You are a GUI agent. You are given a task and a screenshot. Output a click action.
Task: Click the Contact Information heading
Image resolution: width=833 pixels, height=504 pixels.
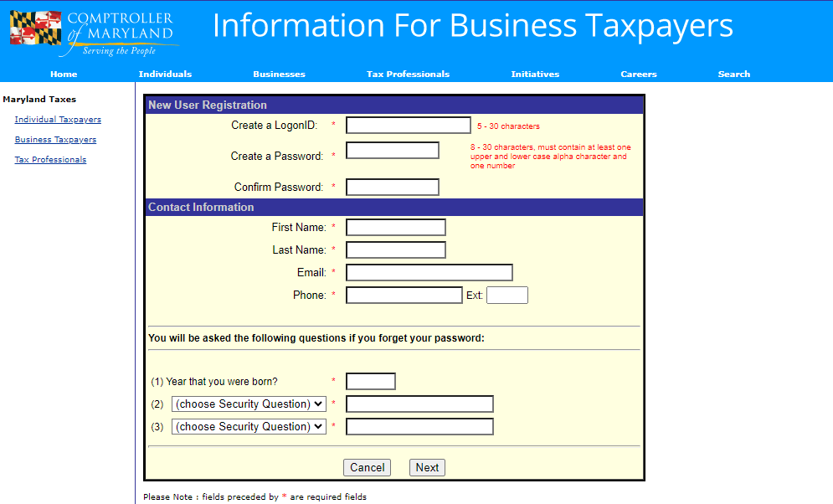click(x=201, y=207)
